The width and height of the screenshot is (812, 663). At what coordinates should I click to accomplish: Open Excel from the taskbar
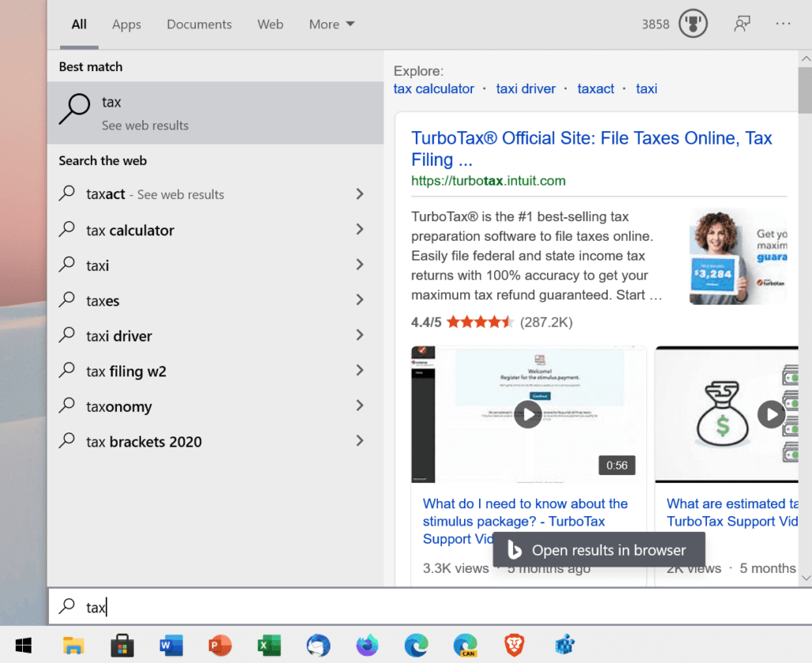(269, 645)
